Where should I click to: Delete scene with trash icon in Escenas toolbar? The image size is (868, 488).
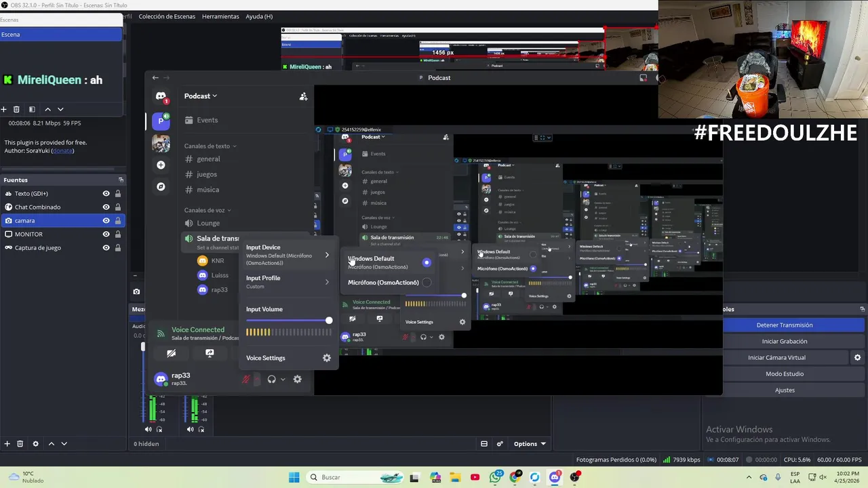[16, 109]
